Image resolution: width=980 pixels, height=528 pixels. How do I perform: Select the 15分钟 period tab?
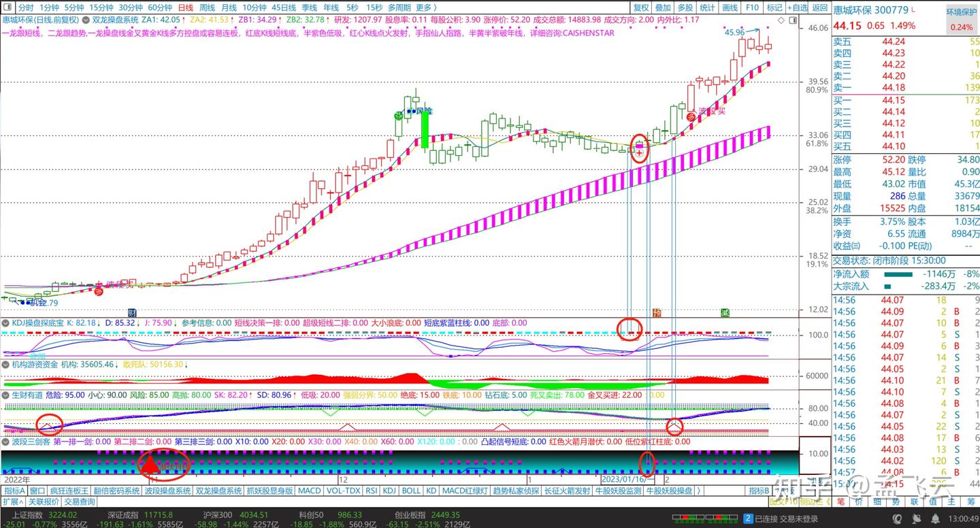click(x=101, y=7)
